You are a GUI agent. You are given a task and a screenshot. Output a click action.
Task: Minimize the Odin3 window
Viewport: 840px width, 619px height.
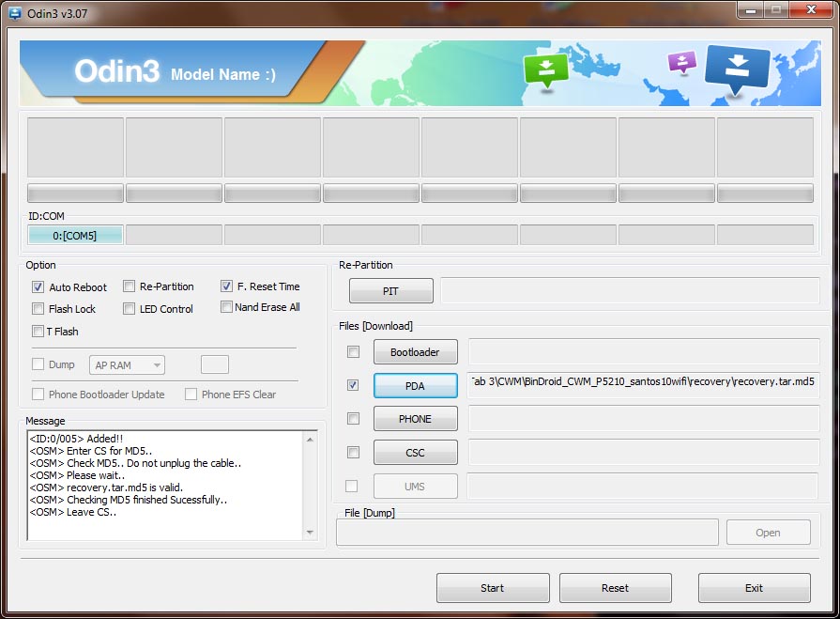coord(750,10)
